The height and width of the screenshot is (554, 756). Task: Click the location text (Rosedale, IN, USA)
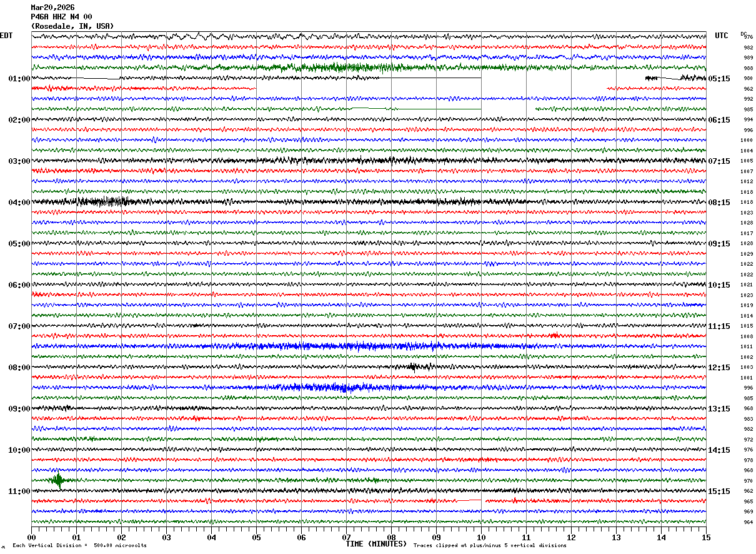tap(72, 26)
